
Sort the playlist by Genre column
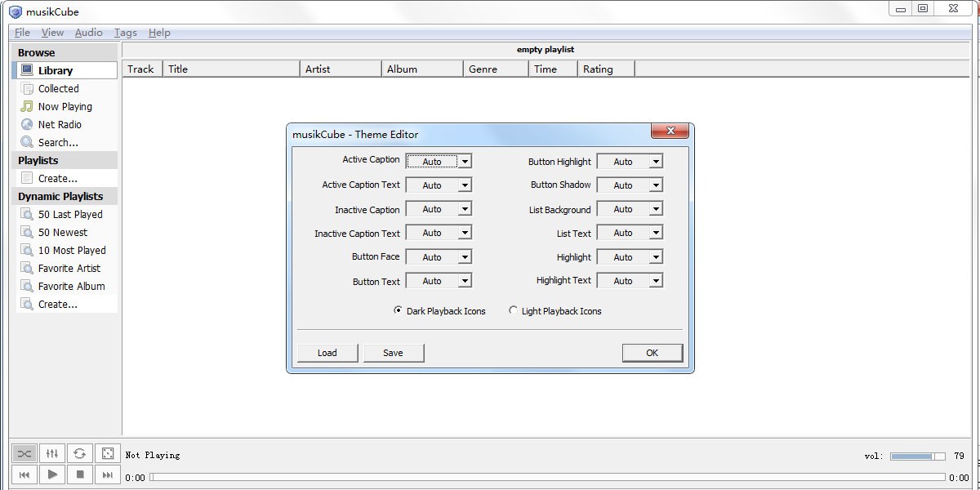click(496, 69)
